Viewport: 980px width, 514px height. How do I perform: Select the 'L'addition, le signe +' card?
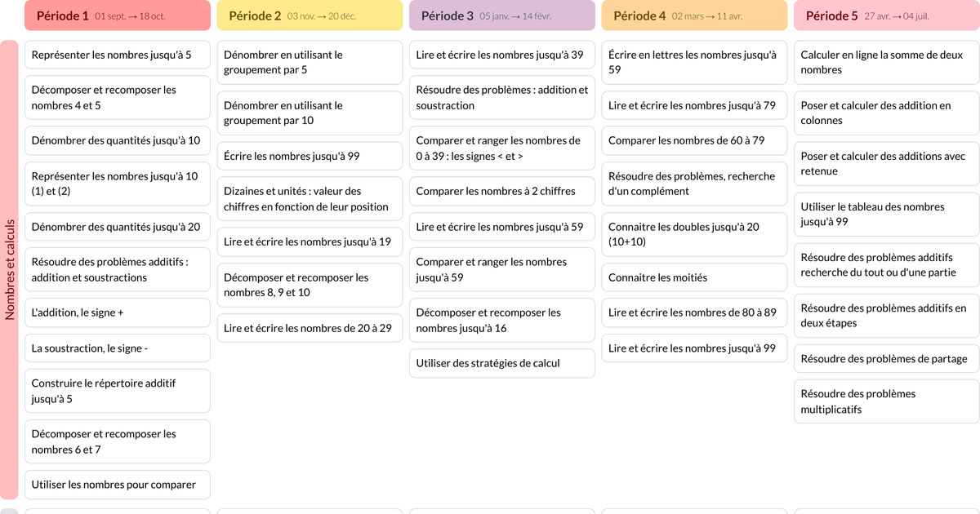[118, 312]
